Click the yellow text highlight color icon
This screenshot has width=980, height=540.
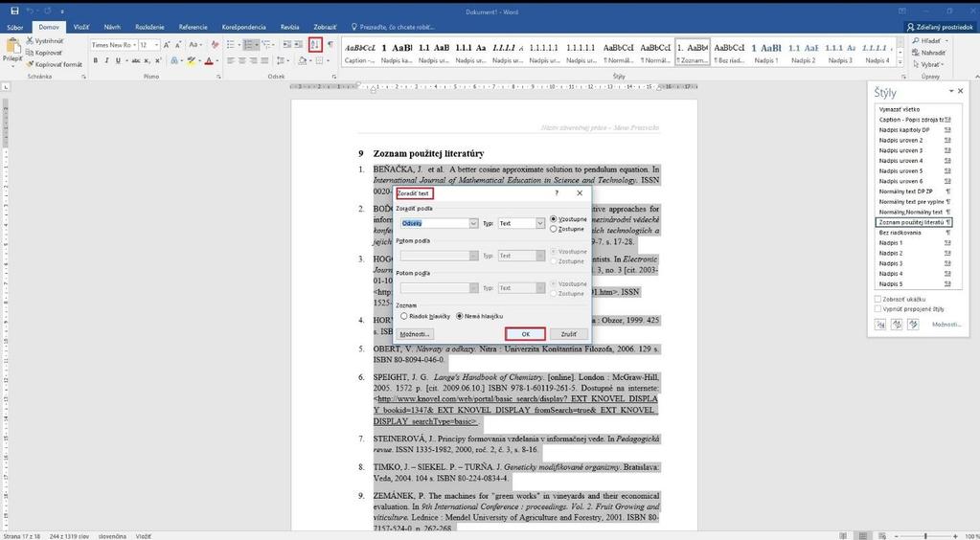(x=192, y=60)
